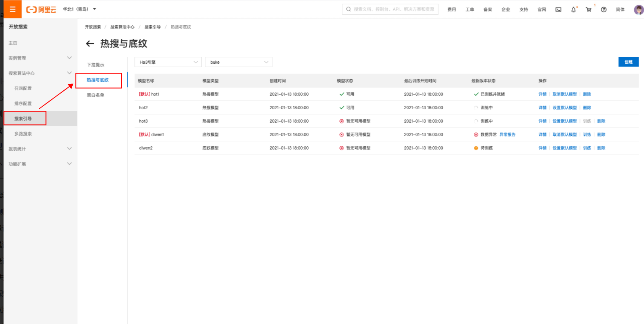This screenshot has width=644, height=324.
Task: Click 训练 for the diwen1 model
Action: tap(587, 134)
